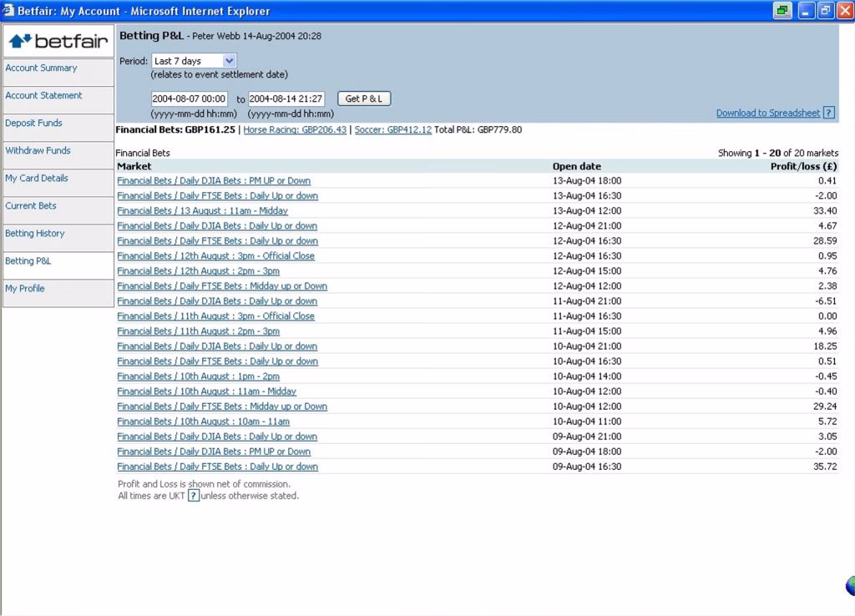Open Daily FTSE Bets Daily Up or down, 13-Aug
Image resolution: width=855 pixels, height=616 pixels.
tap(218, 195)
